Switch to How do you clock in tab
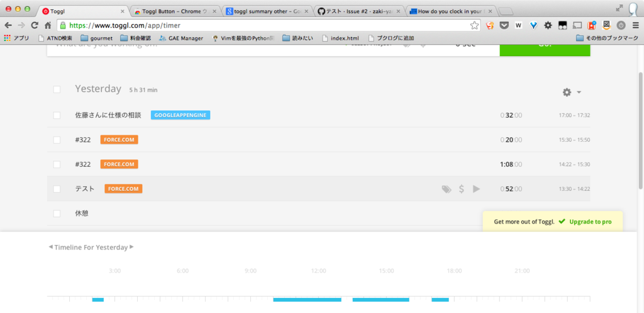 click(451, 11)
